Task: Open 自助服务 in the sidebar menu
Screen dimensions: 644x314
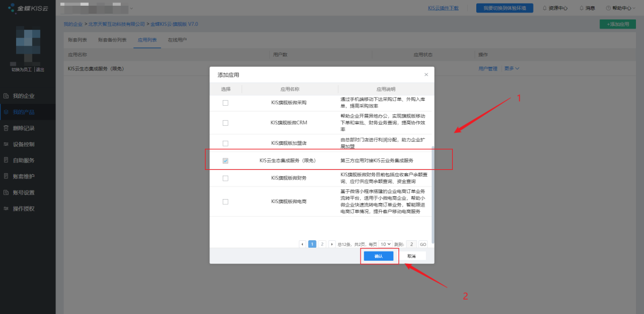Action: pyautogui.click(x=27, y=161)
